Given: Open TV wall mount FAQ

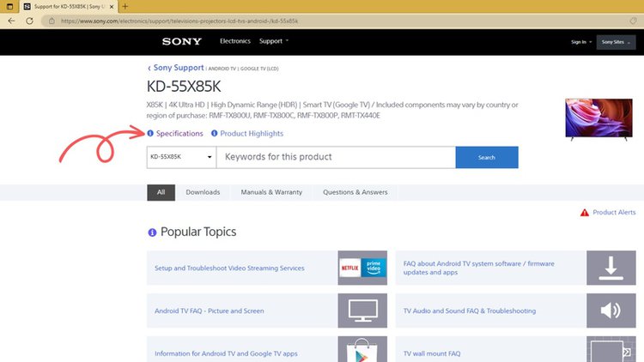Looking at the screenshot, I should [x=432, y=353].
